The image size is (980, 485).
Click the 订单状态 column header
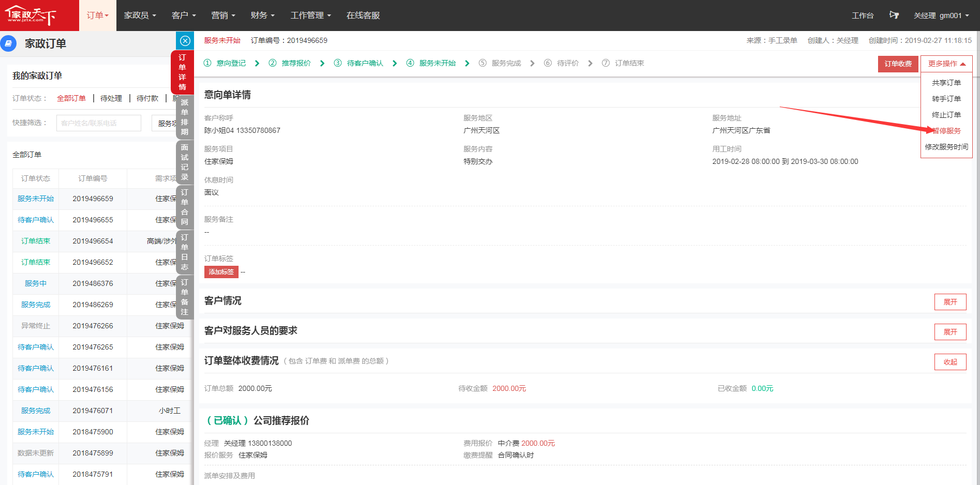36,178
